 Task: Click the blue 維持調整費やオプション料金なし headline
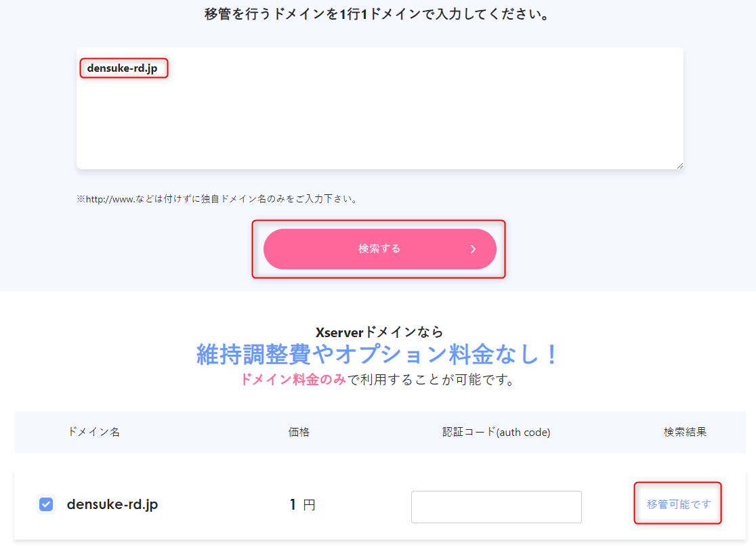click(378, 354)
